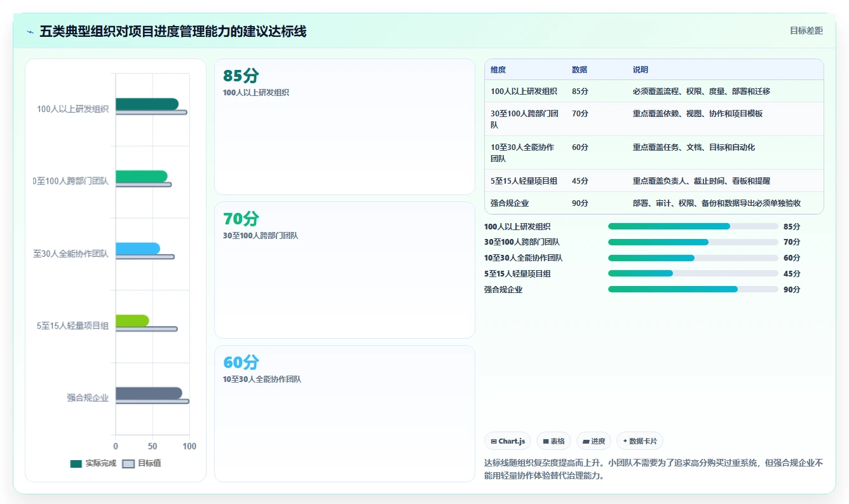Select the 30至100人跨部门团队 table row cell
Image resolution: width=849 pixels, height=504 pixels.
coord(525,119)
